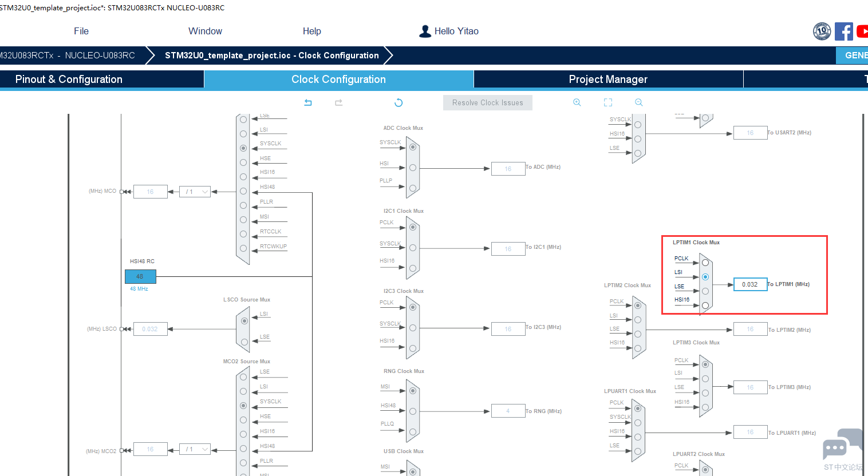The height and width of the screenshot is (476, 868).
Task: Open the MCO2 divider /1 dropdown
Action: (195, 449)
